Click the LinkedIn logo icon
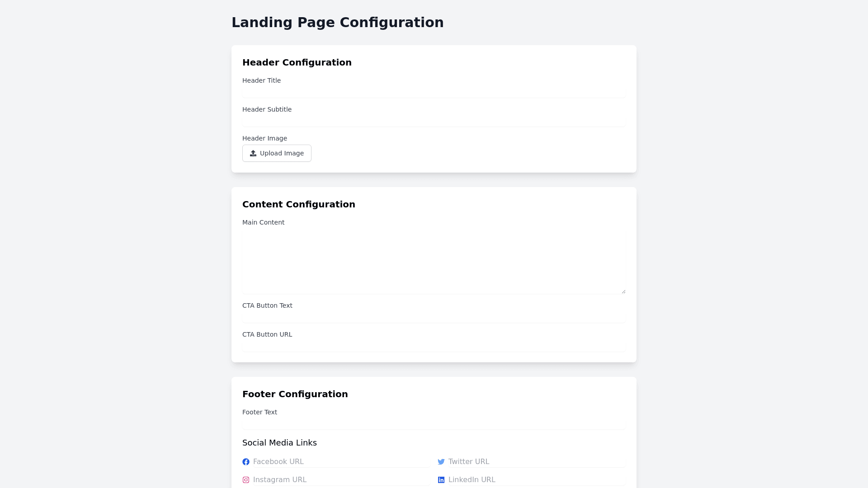The image size is (868, 488). point(441,480)
